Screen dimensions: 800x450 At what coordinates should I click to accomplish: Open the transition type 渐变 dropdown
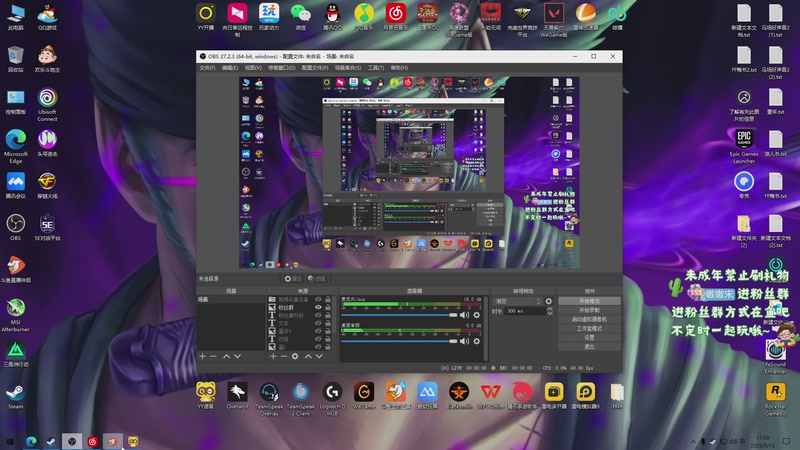516,301
